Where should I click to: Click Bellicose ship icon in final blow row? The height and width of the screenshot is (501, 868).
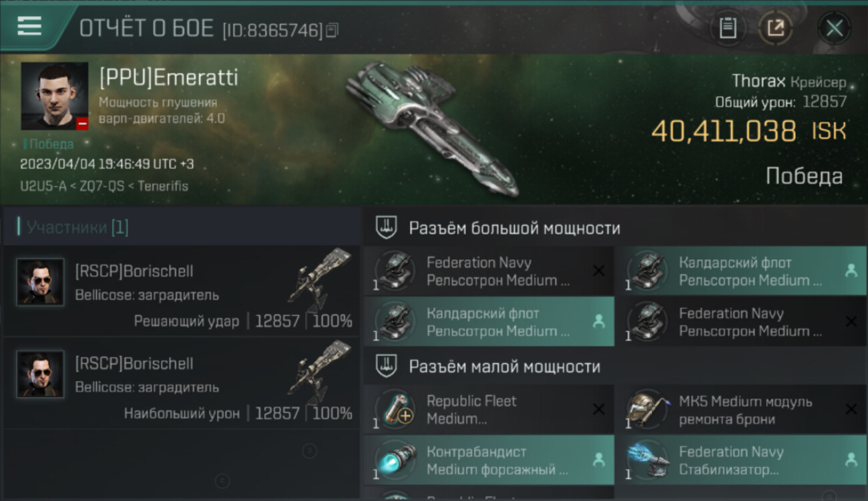click(319, 279)
